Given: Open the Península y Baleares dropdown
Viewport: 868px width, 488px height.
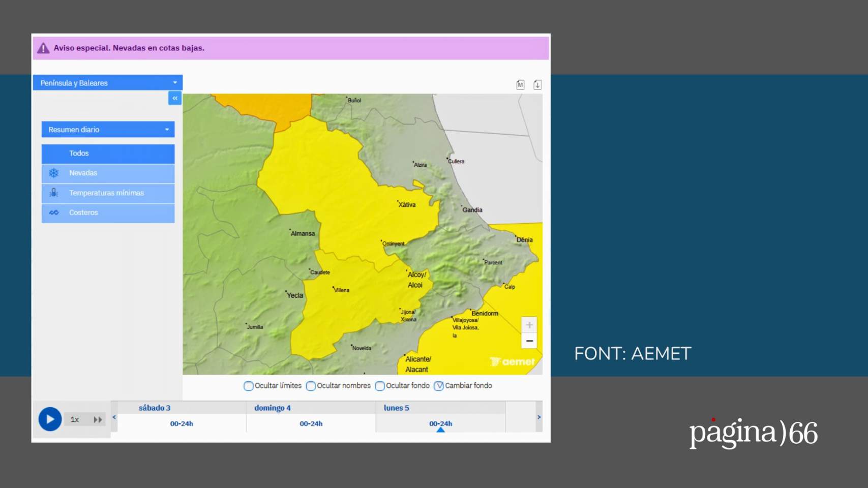Looking at the screenshot, I should point(108,83).
